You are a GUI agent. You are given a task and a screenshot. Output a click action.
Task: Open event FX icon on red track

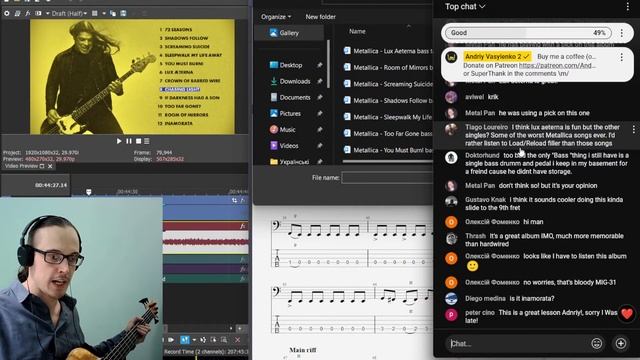[243, 226]
